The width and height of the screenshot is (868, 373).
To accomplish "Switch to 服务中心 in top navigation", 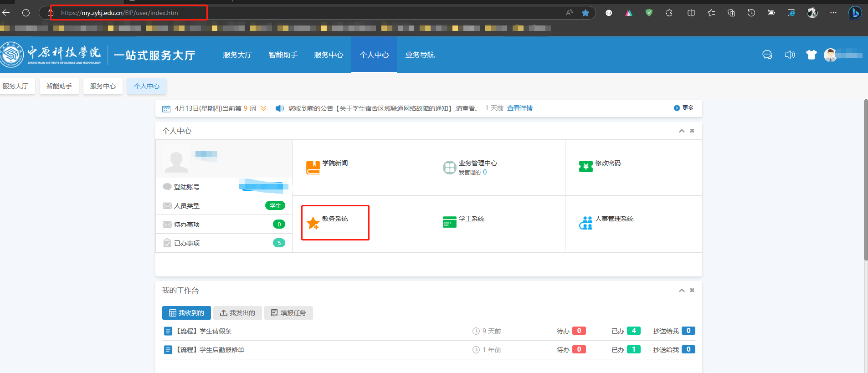I will 329,55.
